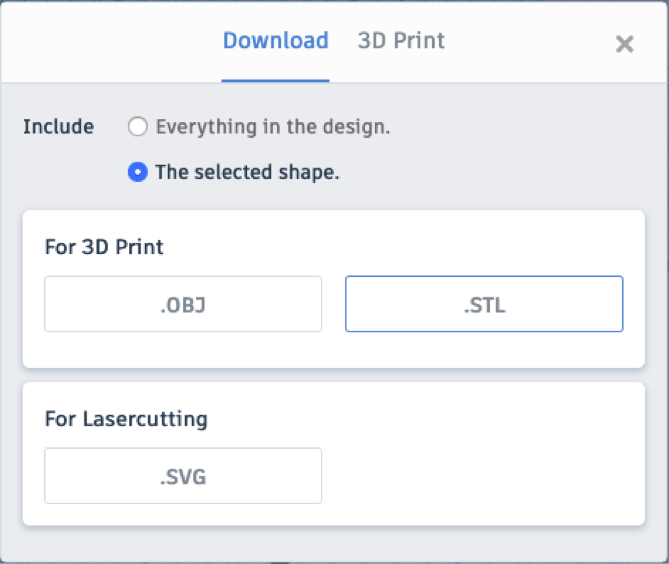
Task: Click empty space beside the .SVG button
Action: (482, 476)
